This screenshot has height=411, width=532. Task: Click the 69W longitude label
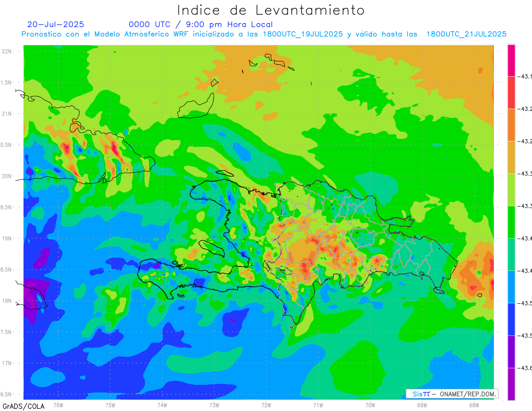click(422, 405)
